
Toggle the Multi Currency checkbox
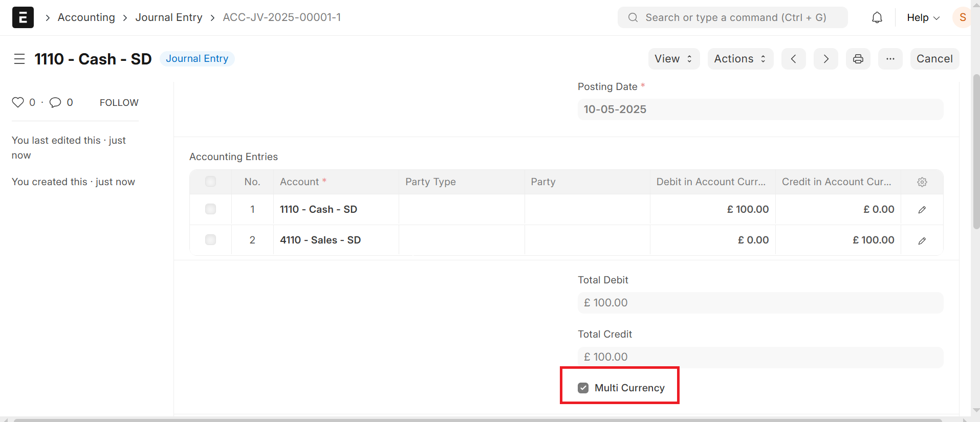583,388
